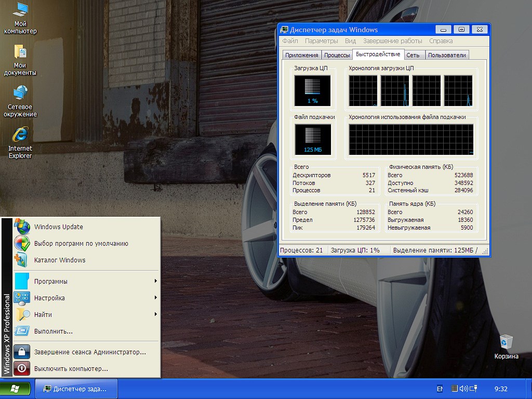532x399 pixels.
Task: Select the Мой компьютер desktop icon
Action: pyautogui.click(x=20, y=10)
